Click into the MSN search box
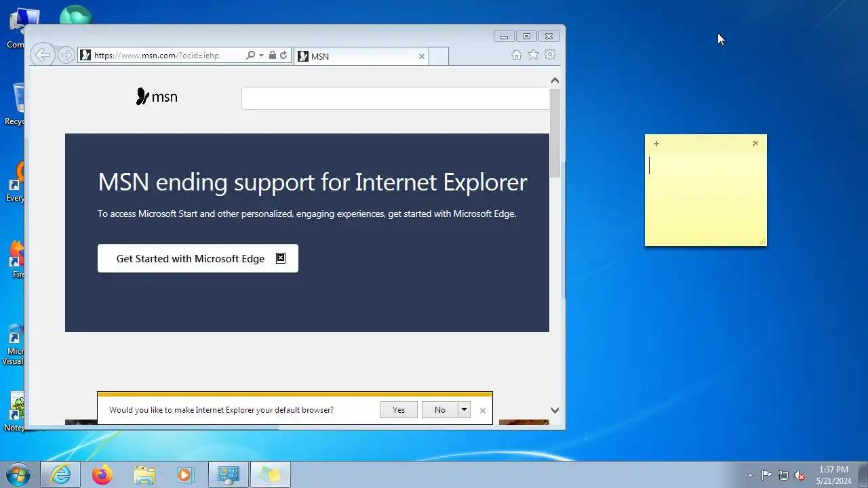This screenshot has height=488, width=868. [x=395, y=98]
